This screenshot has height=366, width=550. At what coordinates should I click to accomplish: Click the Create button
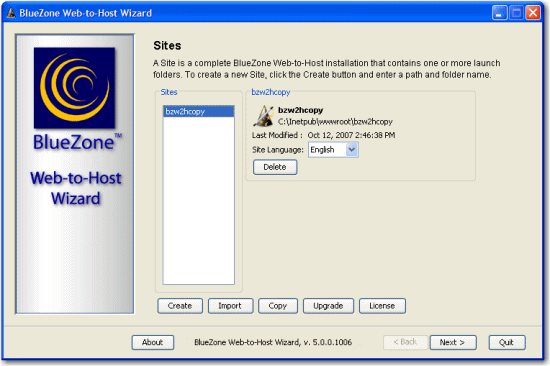coord(180,306)
